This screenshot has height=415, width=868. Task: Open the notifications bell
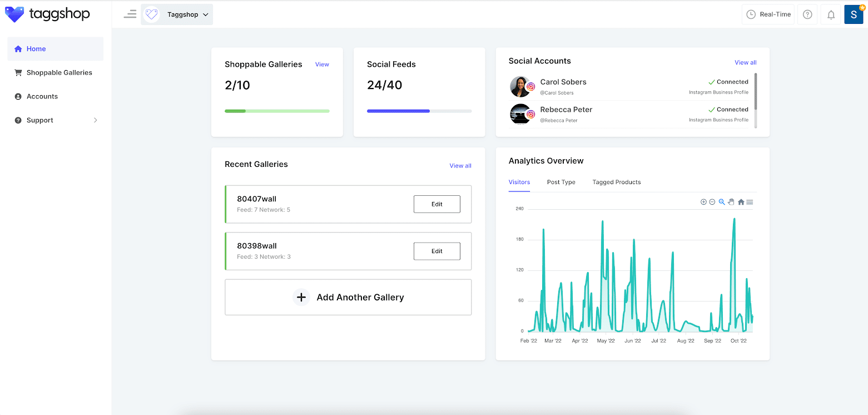[x=831, y=14]
